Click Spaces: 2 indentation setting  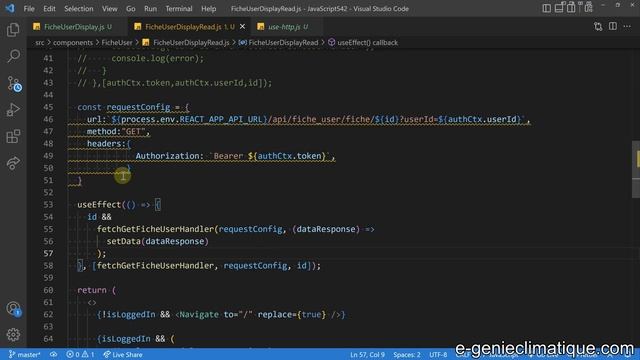tap(407, 355)
